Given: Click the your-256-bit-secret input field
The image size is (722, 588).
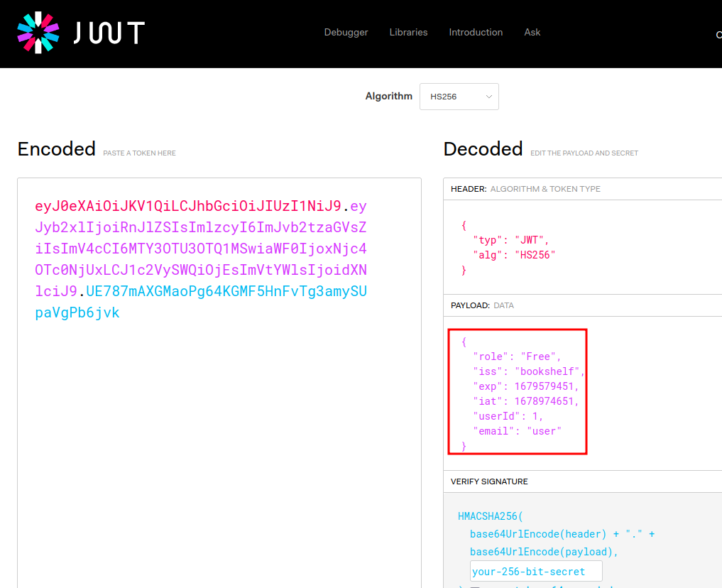Looking at the screenshot, I should pyautogui.click(x=536, y=572).
